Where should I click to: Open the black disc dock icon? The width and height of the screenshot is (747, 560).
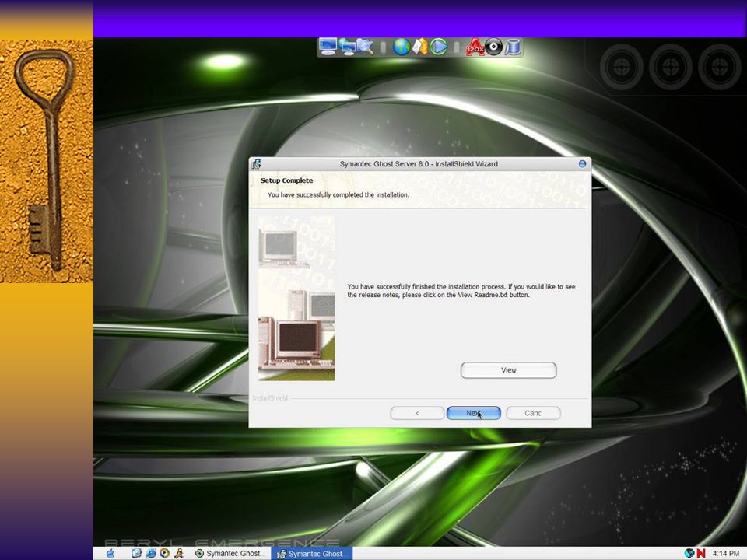494,47
